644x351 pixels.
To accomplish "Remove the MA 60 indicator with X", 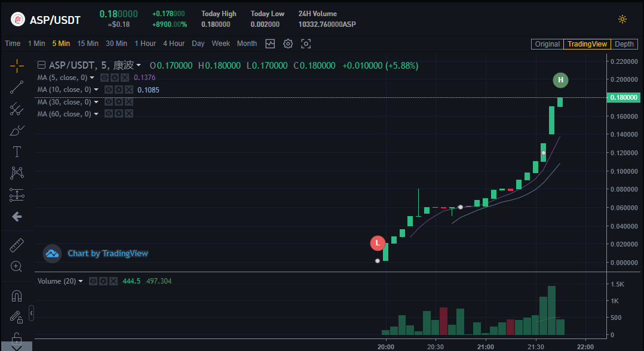I will coord(128,114).
